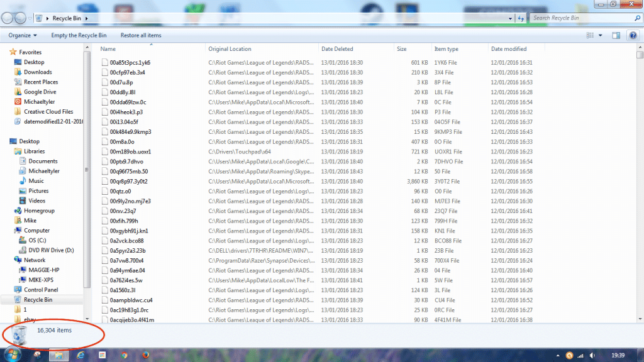Open Google Drive favorite
Viewport: 644px width, 362px height.
(x=40, y=92)
